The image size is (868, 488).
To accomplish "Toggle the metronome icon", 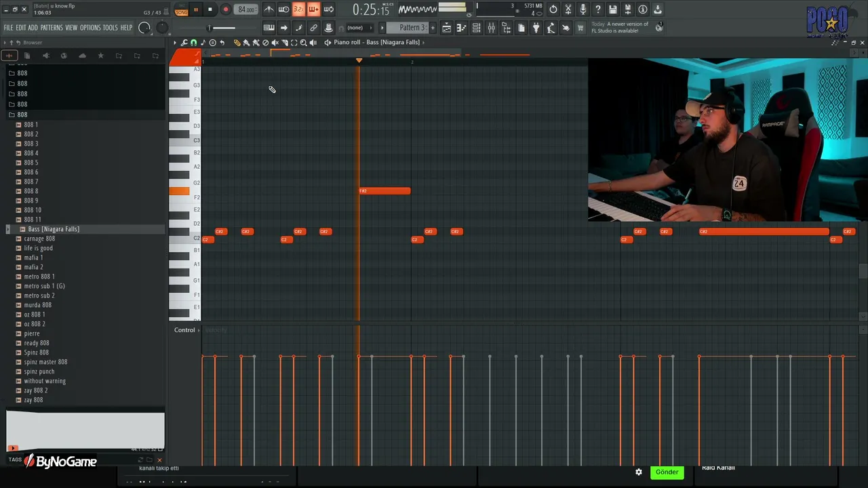I will pos(269,9).
